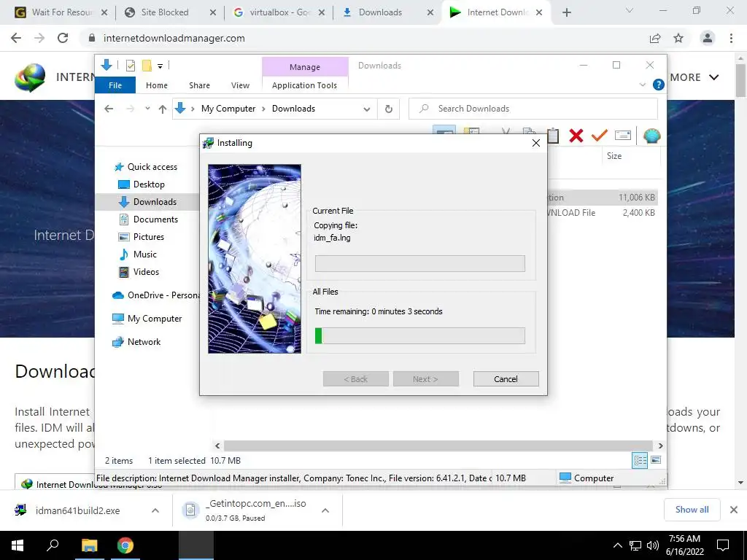The width and height of the screenshot is (747, 560).
Task: Click the Size column header
Action: click(x=614, y=156)
